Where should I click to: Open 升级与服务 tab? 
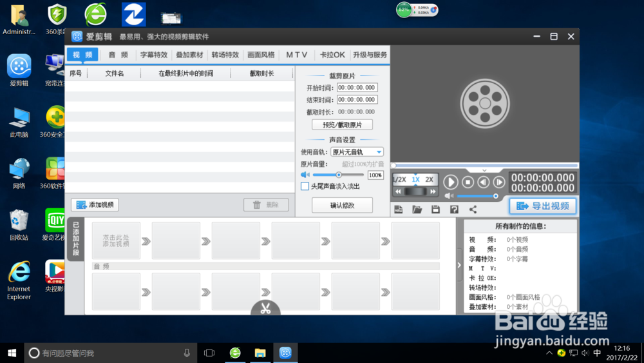click(x=370, y=55)
